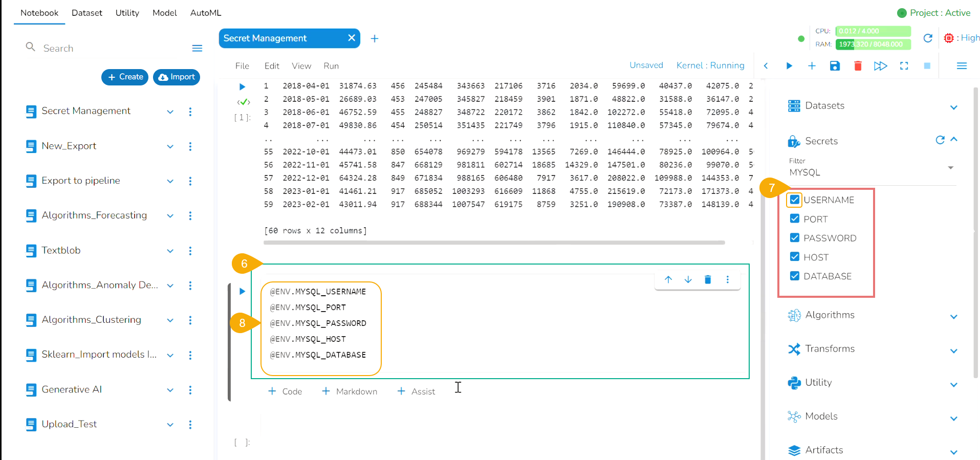Click the notebook Search field
This screenshot has height=460, width=980.
click(102, 48)
